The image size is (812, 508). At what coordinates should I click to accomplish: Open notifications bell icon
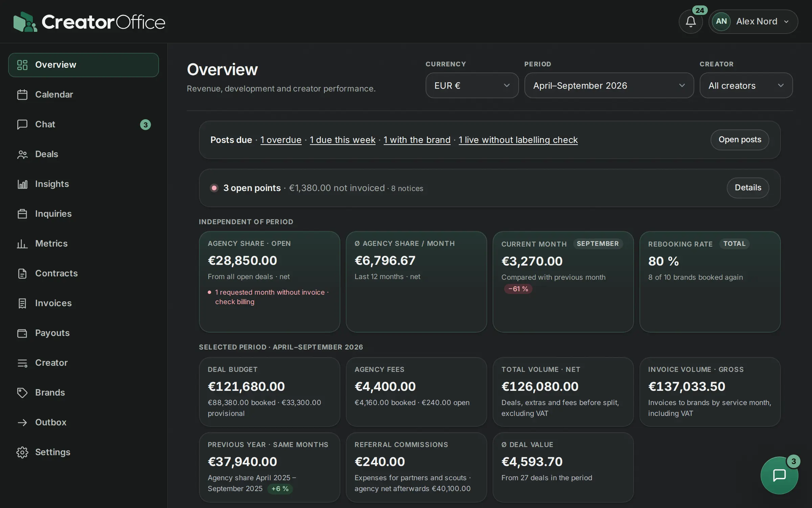pos(691,22)
